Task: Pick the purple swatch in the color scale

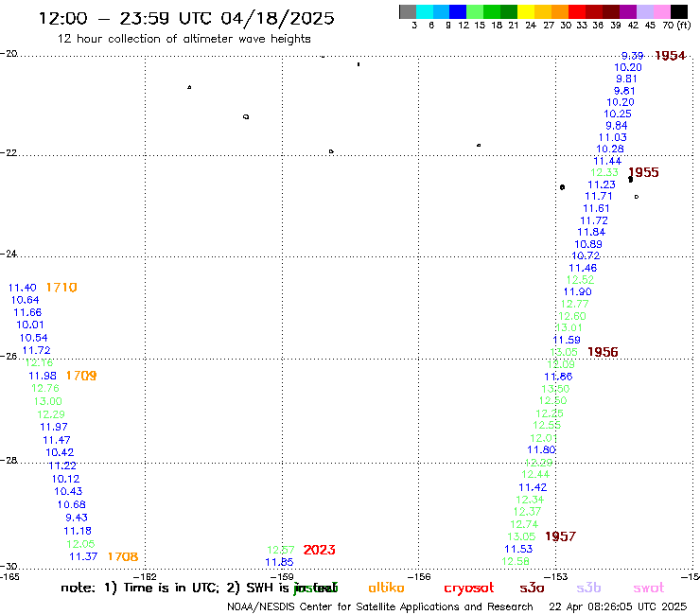Action: (x=627, y=11)
